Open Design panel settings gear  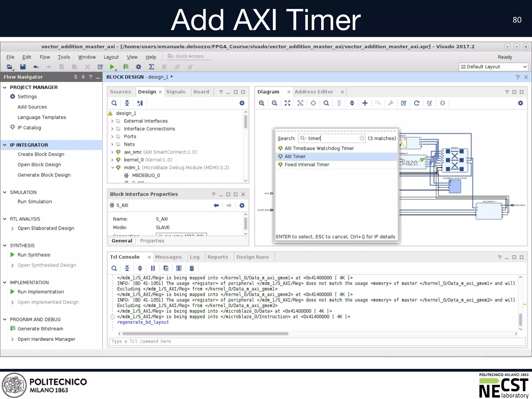pos(242,103)
